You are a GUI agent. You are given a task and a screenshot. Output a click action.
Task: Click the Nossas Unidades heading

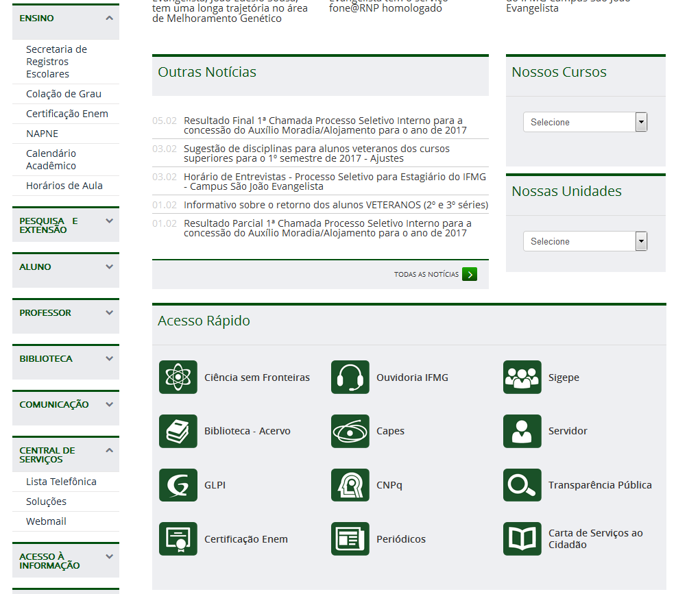click(566, 191)
